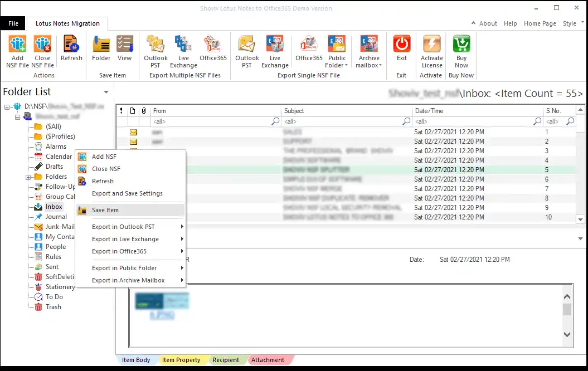The image size is (588, 371).
Task: Open Export in Archive Mailbox submenu
Action: (130, 280)
